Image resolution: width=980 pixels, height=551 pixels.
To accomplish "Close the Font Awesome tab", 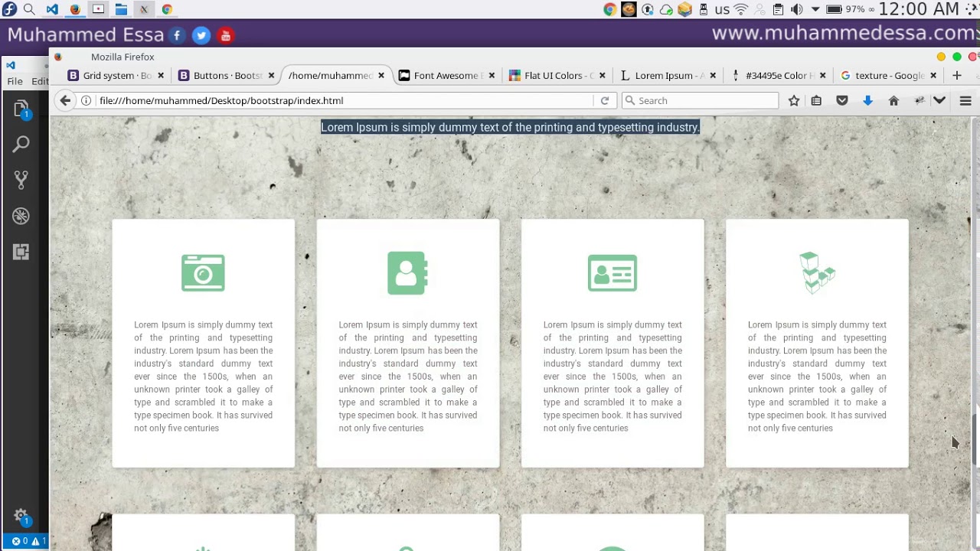I will tap(492, 75).
